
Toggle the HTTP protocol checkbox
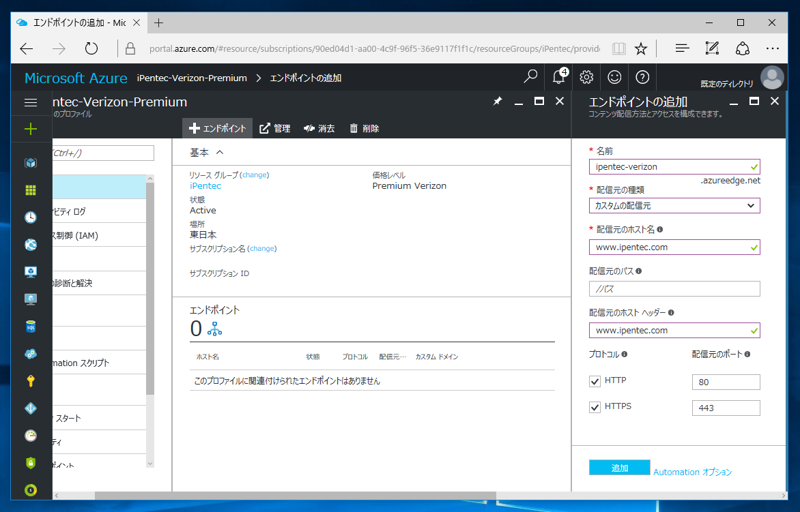[x=594, y=381]
